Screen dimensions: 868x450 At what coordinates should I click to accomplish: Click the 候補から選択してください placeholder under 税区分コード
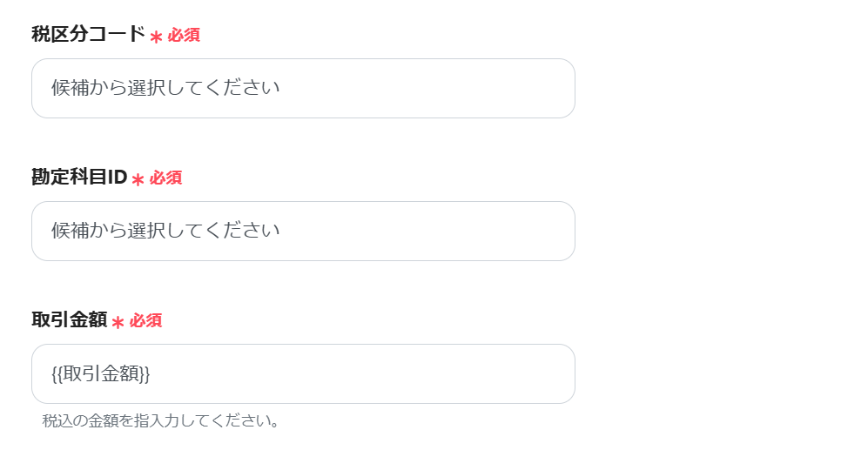coord(165,88)
